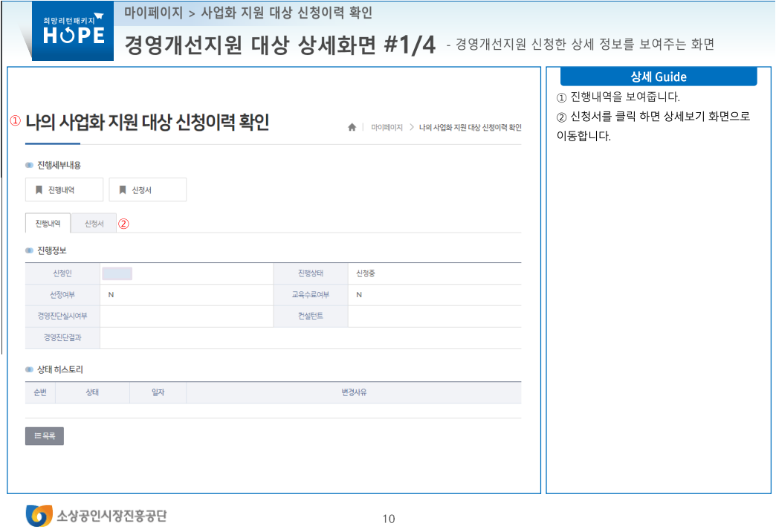Click the 상세 Guide header bar
This screenshot has height=532, width=776.
pos(659,76)
